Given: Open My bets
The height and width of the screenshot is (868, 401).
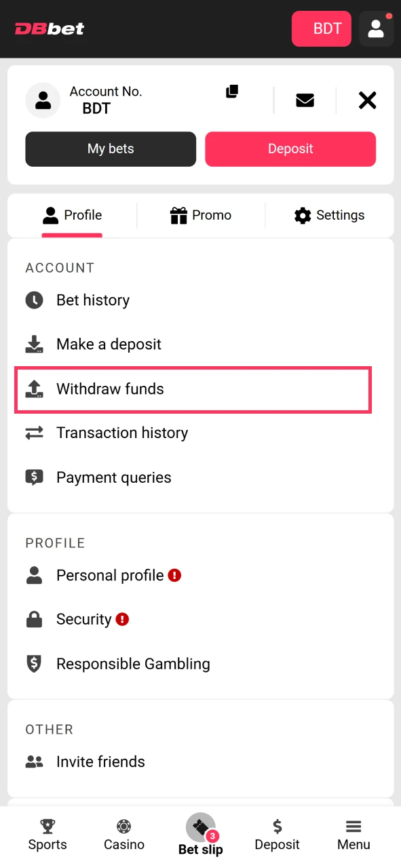Looking at the screenshot, I should click(x=110, y=149).
